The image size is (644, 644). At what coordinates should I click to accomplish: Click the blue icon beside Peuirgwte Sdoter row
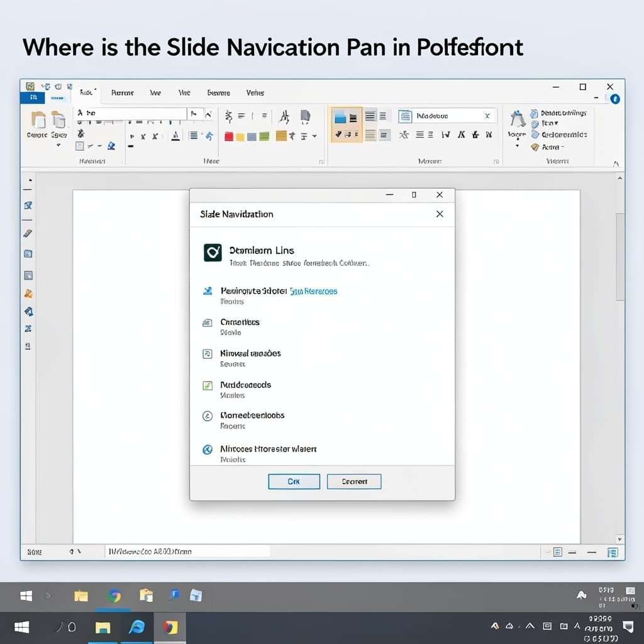click(208, 291)
